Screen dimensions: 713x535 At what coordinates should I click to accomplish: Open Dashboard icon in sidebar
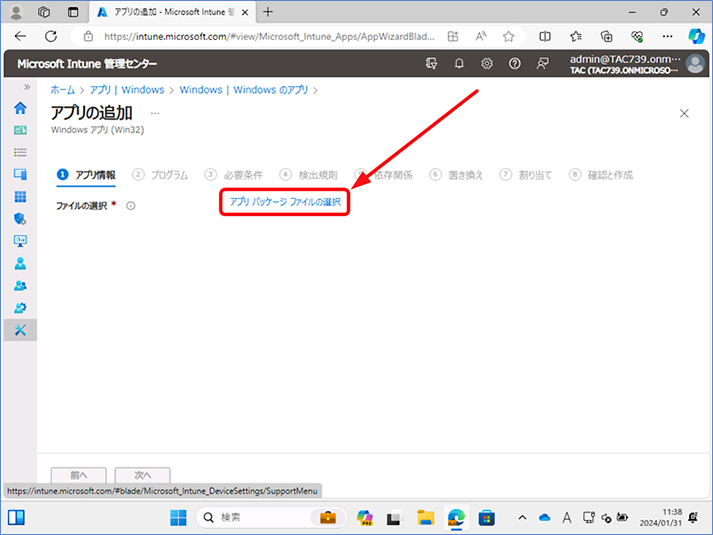pyautogui.click(x=20, y=130)
